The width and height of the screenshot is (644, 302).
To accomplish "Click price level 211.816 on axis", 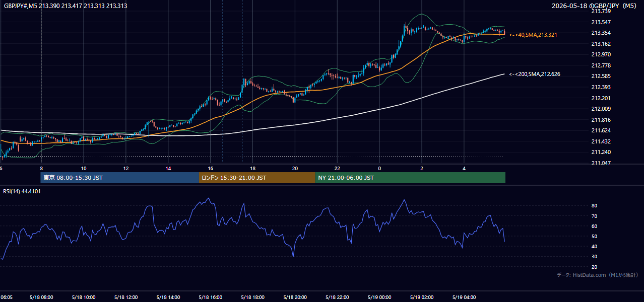I will (x=601, y=120).
